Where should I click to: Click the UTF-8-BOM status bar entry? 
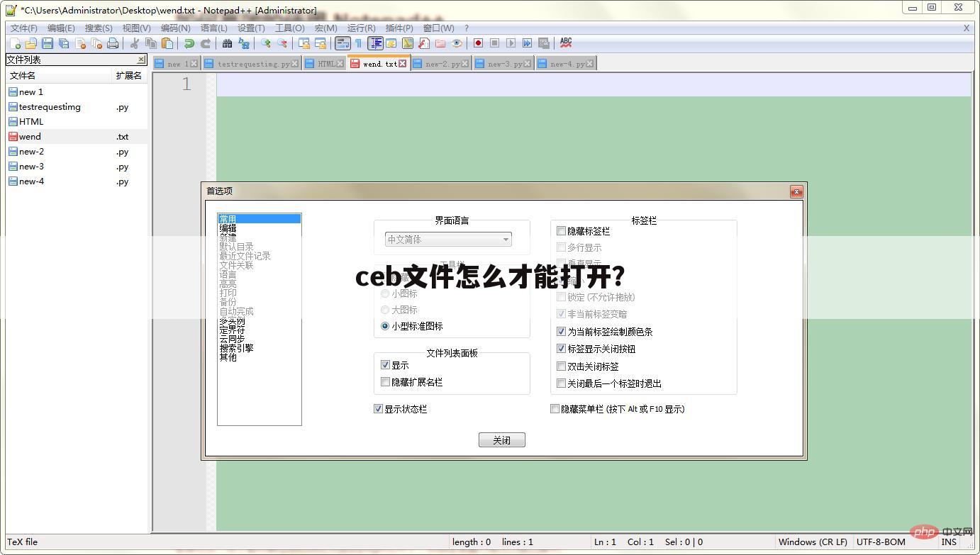881,542
